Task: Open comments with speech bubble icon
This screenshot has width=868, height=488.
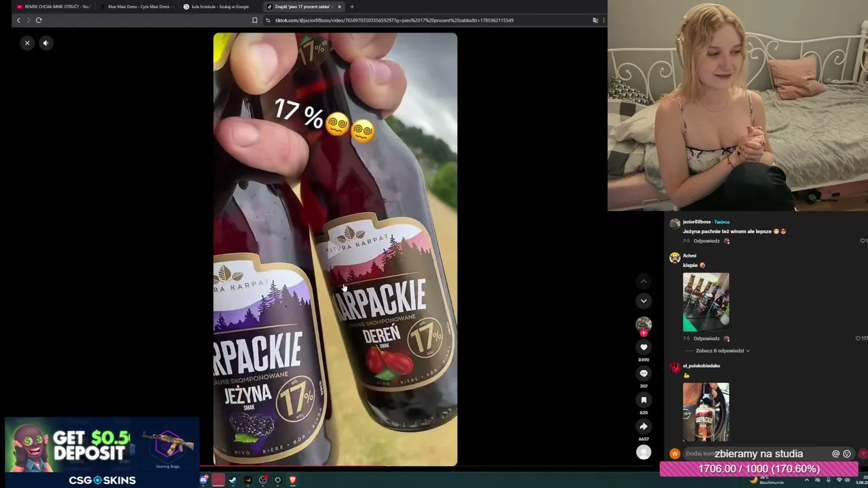Action: point(644,373)
